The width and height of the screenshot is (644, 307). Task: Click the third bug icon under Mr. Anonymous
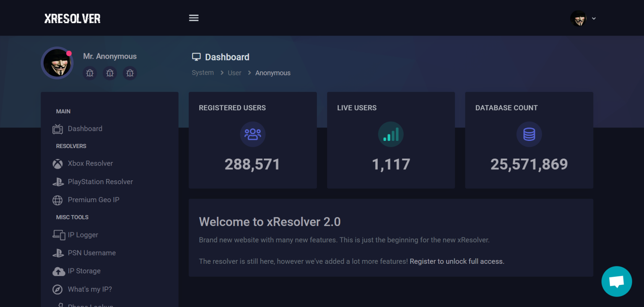[x=130, y=73]
